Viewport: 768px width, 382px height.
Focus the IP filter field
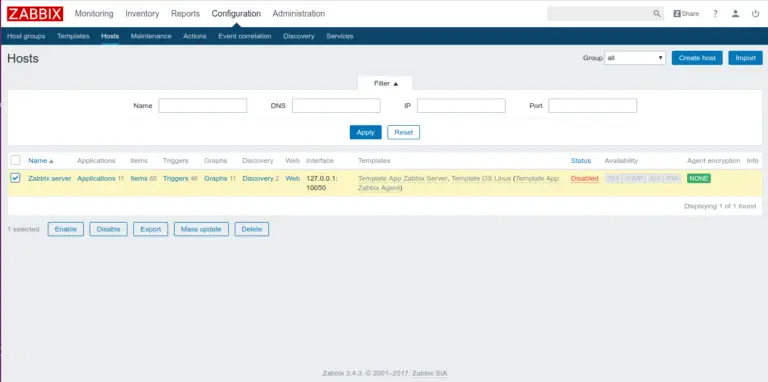461,106
